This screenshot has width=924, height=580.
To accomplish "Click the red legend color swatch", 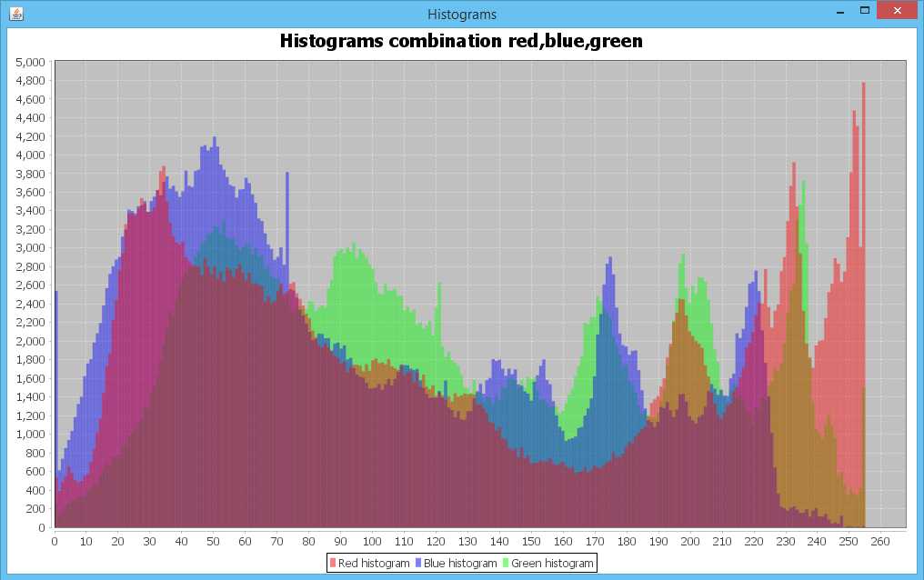I will pyautogui.click(x=332, y=563).
